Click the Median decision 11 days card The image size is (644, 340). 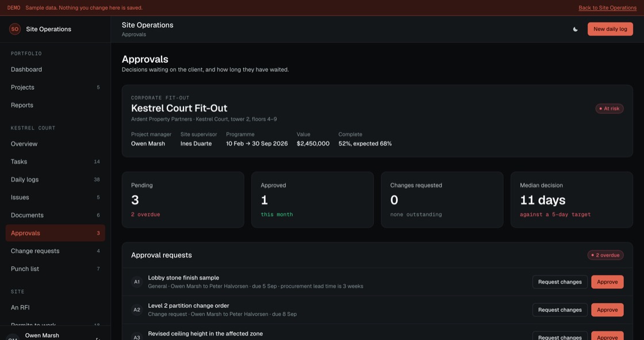coord(572,200)
